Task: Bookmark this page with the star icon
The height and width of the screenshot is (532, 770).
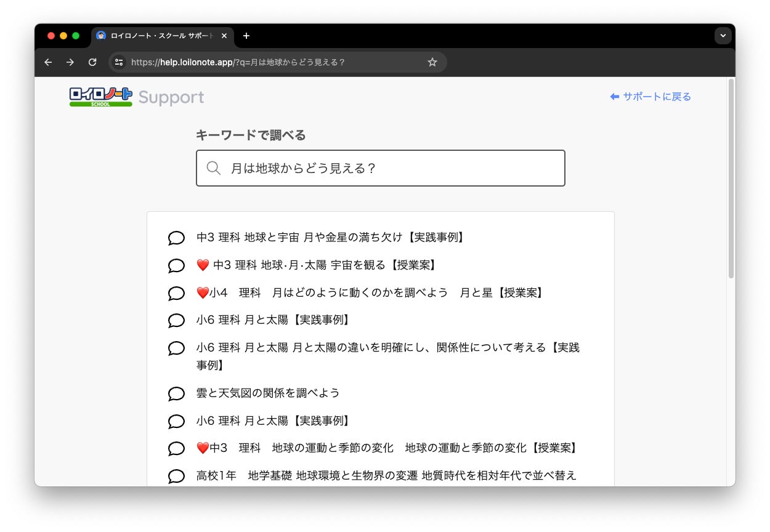Action: tap(432, 62)
